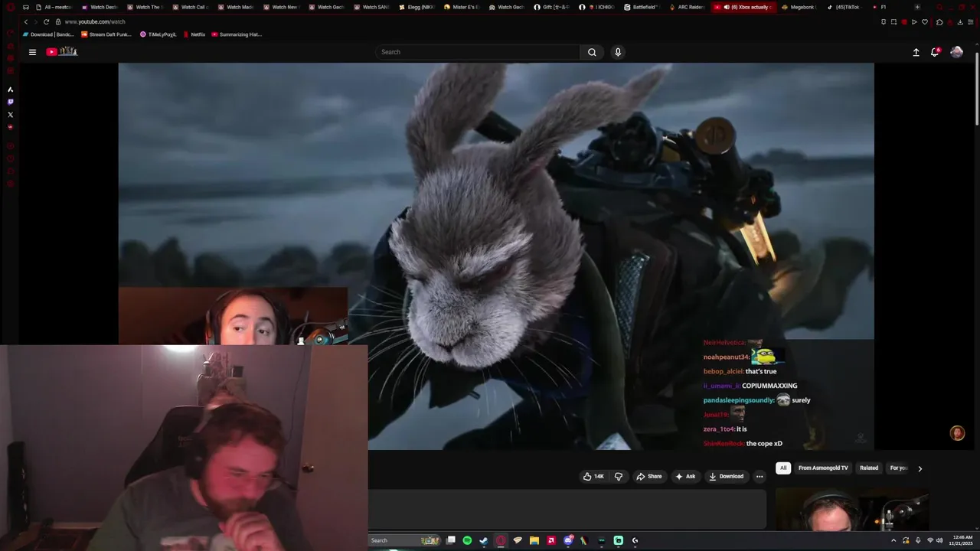Screen dimensions: 980x551
Task: Open Opera GX from the taskbar
Action: coord(501,540)
